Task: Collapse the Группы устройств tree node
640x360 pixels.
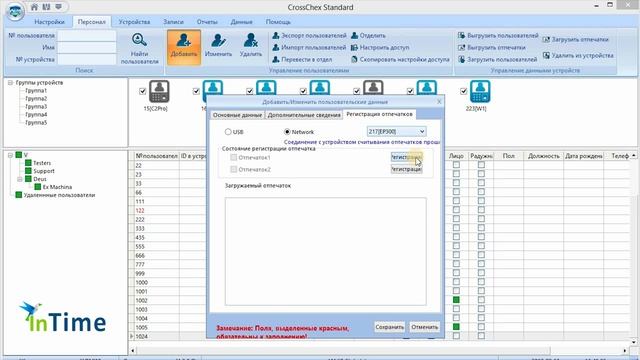Action: 11,82
